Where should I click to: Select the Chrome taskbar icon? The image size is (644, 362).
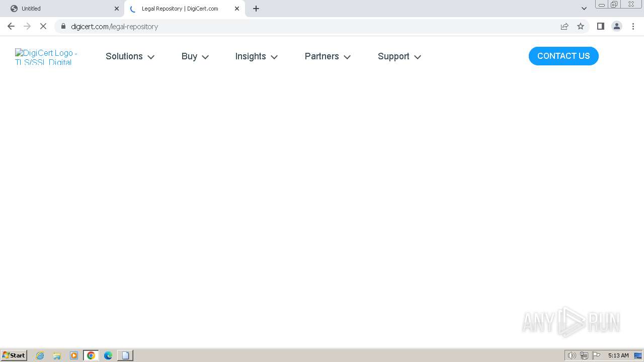pyautogui.click(x=91, y=355)
